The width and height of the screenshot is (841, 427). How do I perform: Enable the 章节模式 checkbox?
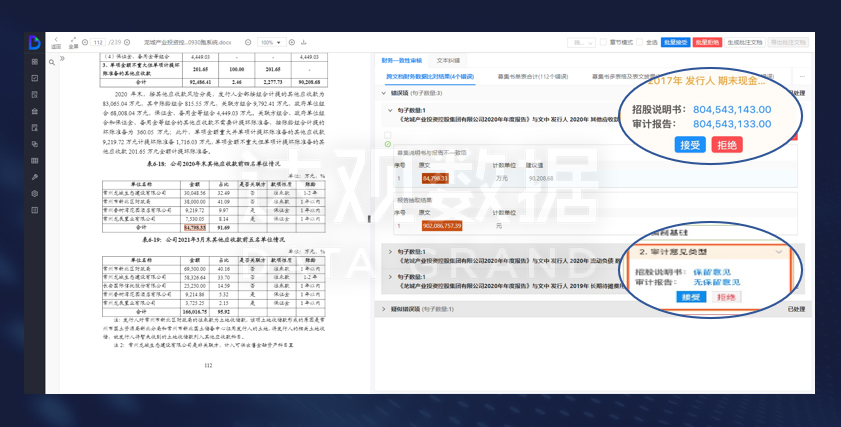coord(605,42)
